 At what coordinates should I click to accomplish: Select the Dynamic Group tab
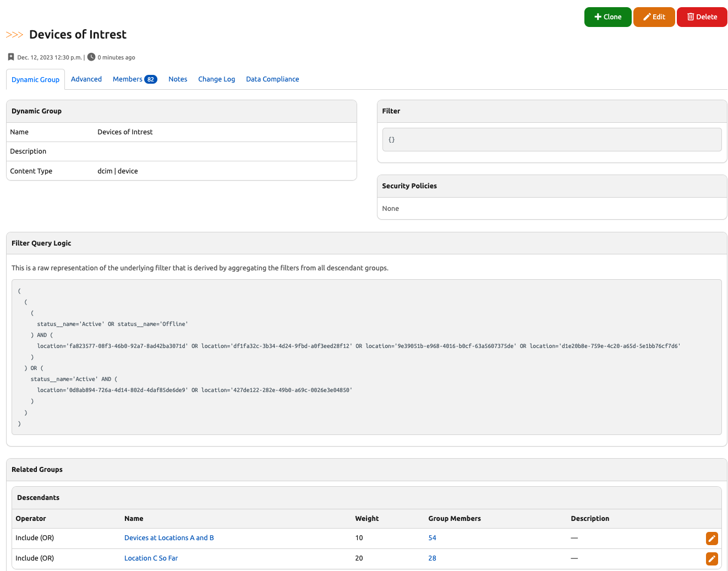pos(35,80)
